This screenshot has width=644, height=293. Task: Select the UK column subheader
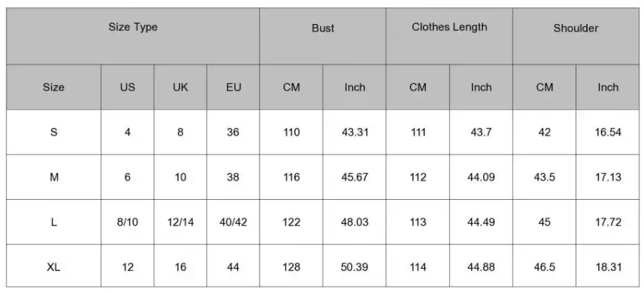181,88
